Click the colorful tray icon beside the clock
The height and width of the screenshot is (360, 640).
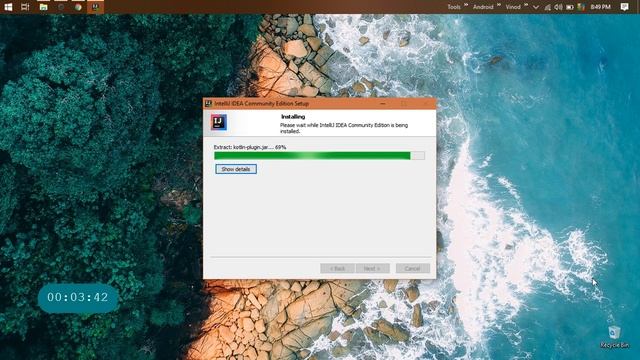582,7
